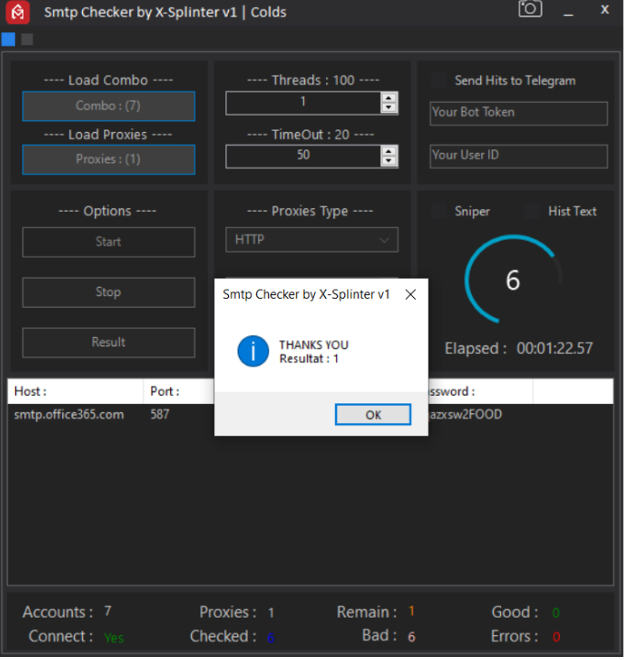Click the Errors count value
This screenshot has width=625, height=660.
point(556,636)
